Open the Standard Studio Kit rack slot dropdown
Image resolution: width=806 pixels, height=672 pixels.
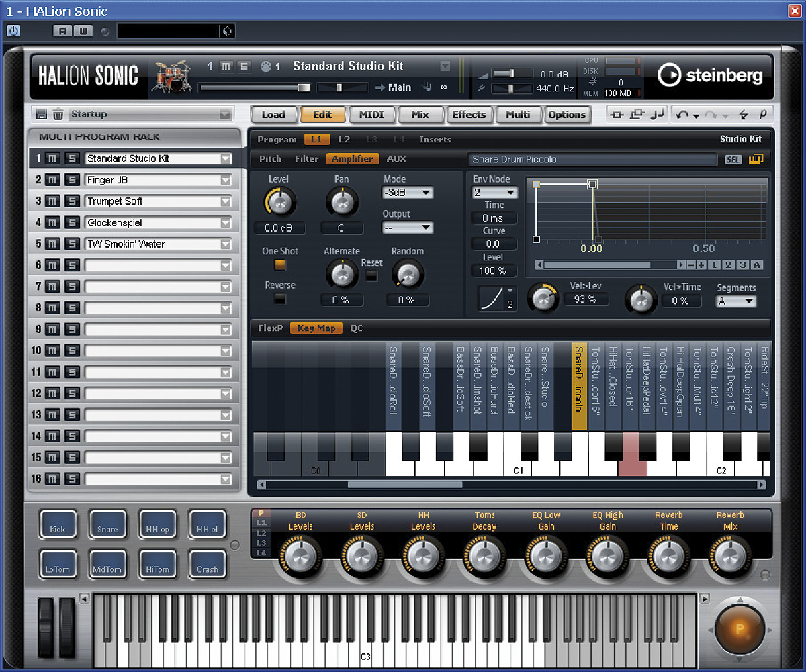point(226,159)
